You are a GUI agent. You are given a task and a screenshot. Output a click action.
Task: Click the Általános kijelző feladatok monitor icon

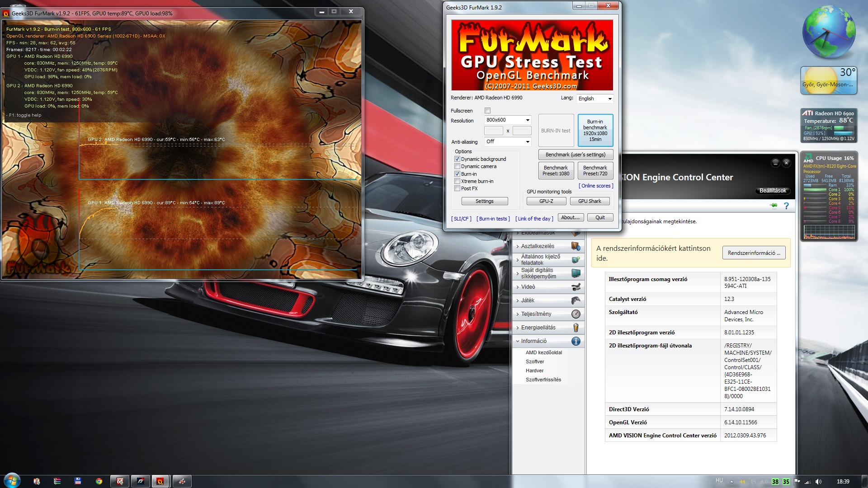(x=576, y=260)
